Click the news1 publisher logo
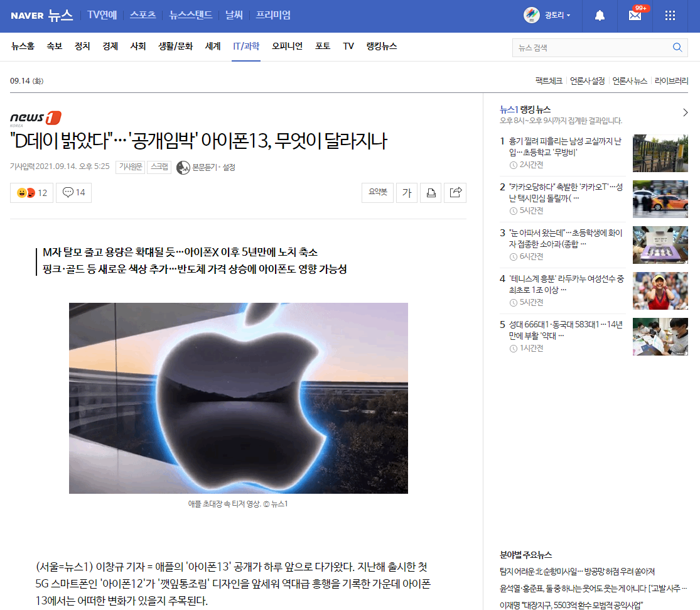The width and height of the screenshot is (700, 610). pos(36,119)
